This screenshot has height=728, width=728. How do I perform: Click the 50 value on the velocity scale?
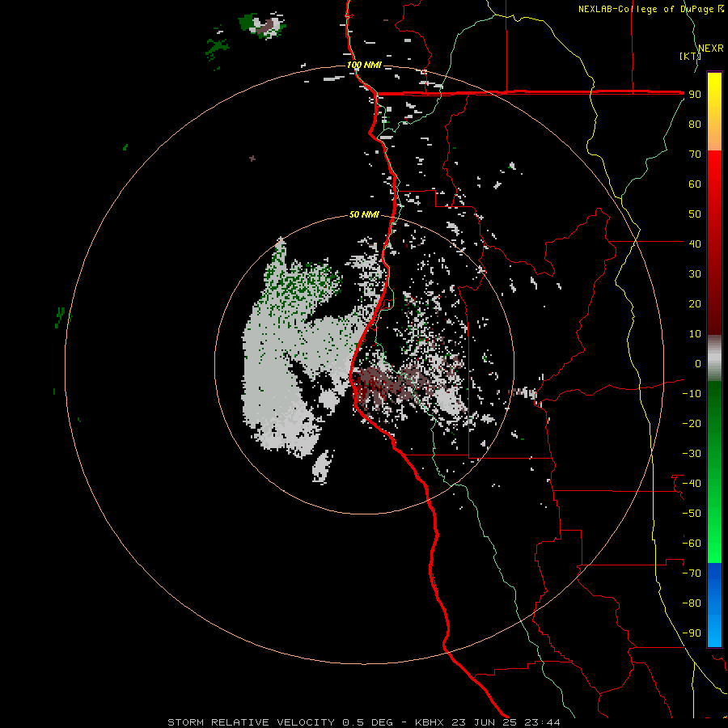pos(695,214)
